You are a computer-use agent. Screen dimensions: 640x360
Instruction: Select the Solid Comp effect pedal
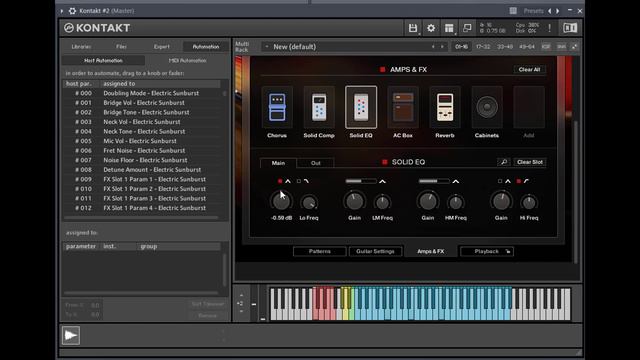[x=319, y=107]
